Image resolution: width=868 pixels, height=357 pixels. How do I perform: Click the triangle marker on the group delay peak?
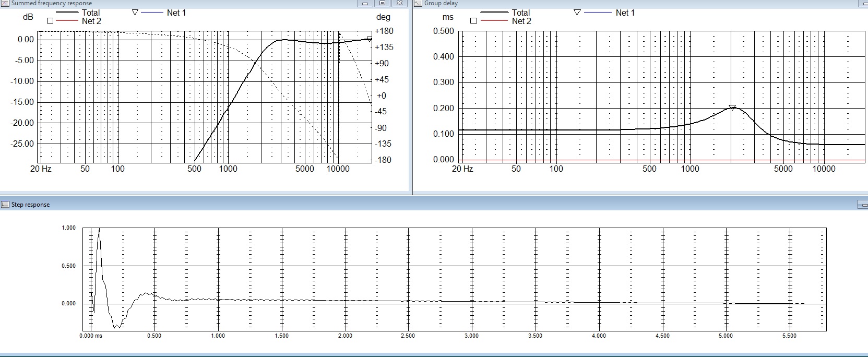tap(732, 108)
